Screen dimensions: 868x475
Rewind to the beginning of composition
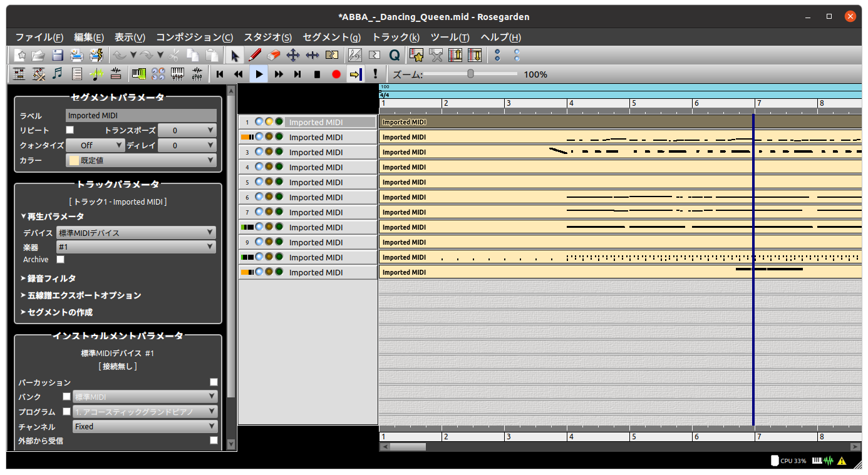click(220, 74)
